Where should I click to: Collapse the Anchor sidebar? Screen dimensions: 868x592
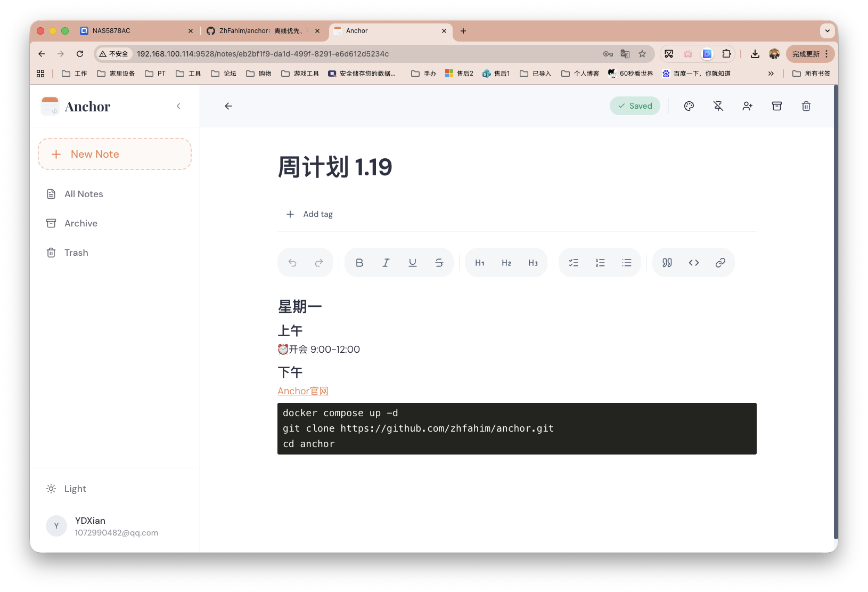click(178, 106)
